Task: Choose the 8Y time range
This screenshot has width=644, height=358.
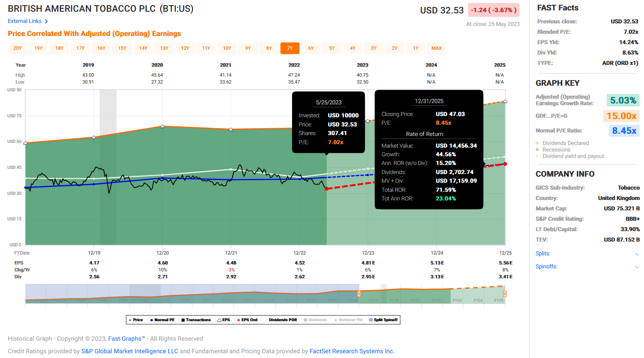Action: click(269, 48)
